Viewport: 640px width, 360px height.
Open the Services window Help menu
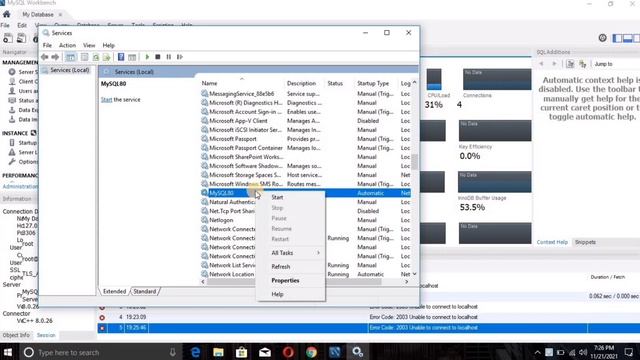pyautogui.click(x=108, y=45)
